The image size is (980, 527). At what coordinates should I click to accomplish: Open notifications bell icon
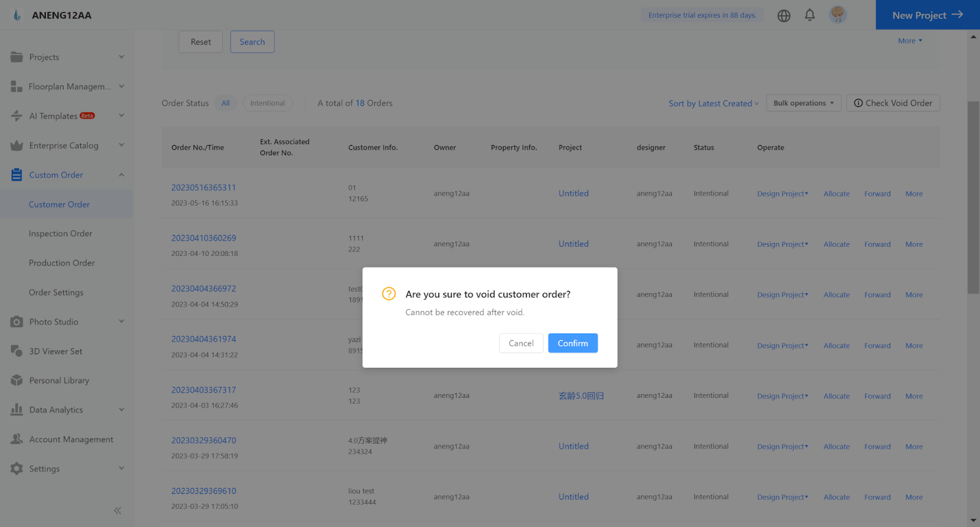(x=810, y=15)
